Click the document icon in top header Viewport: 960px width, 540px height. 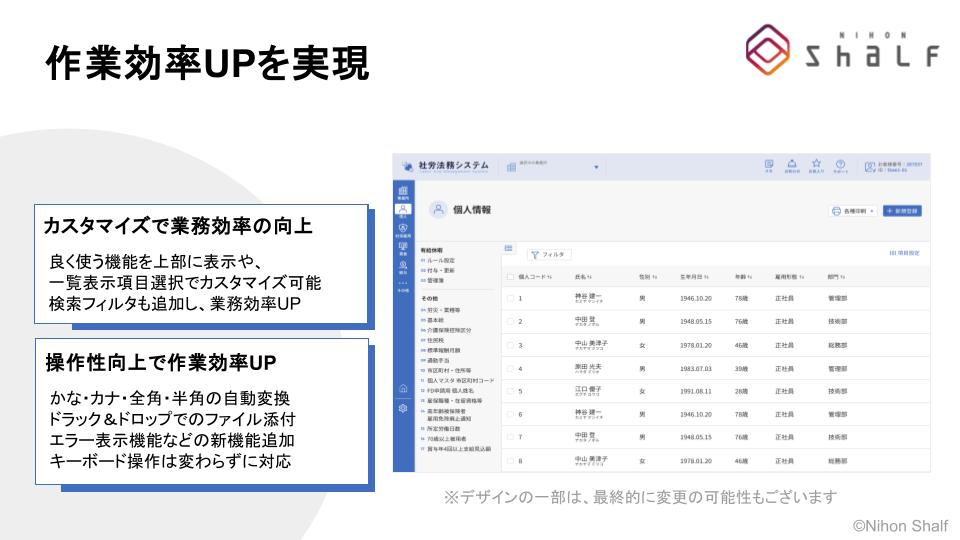[769, 164]
